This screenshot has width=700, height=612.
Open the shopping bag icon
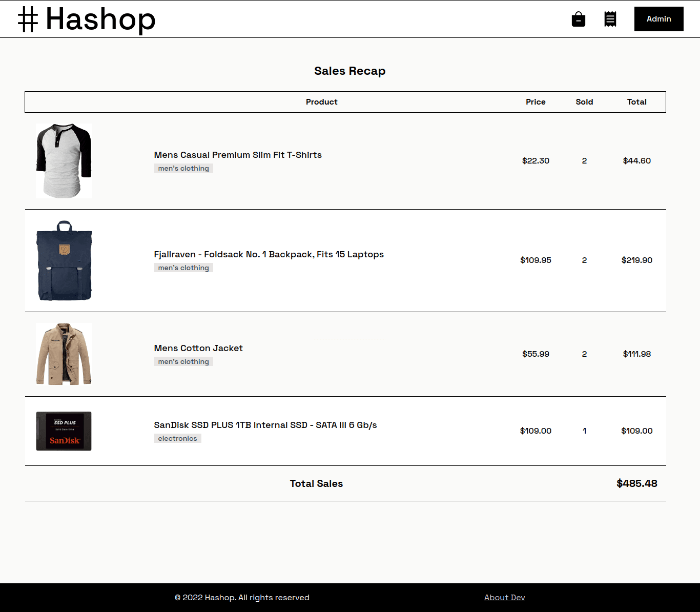click(x=579, y=19)
